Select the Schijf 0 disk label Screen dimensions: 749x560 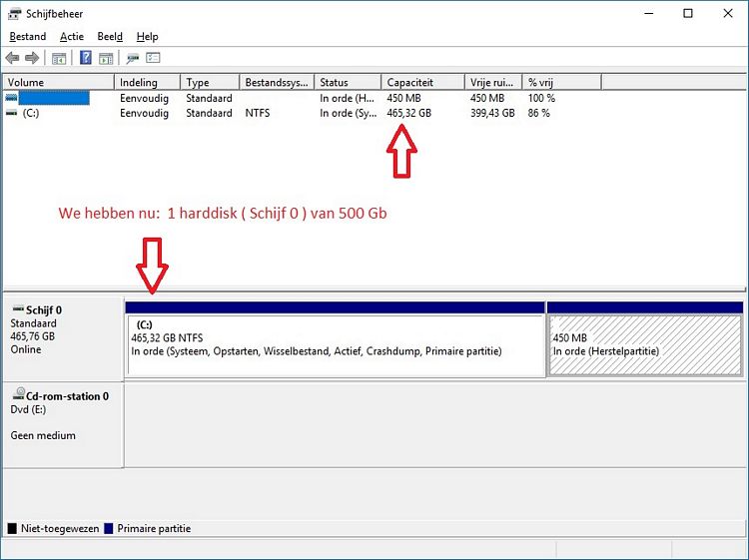click(63, 338)
